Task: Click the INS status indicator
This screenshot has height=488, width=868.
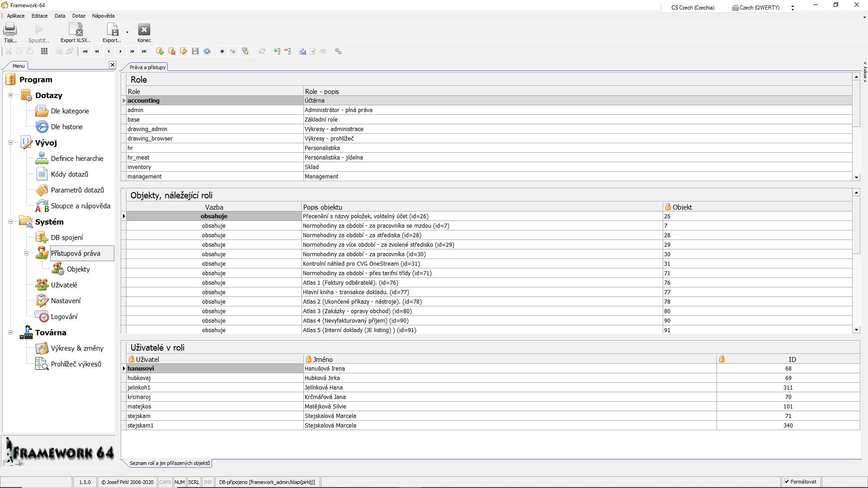Action: 208,482
